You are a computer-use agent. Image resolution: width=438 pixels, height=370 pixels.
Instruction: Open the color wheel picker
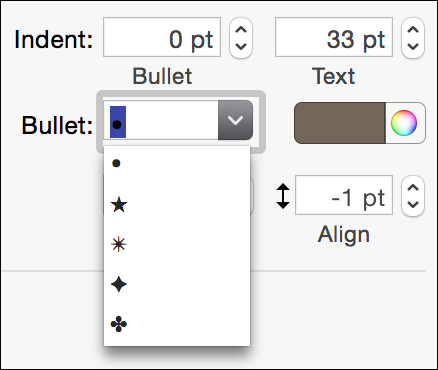pyautogui.click(x=404, y=123)
